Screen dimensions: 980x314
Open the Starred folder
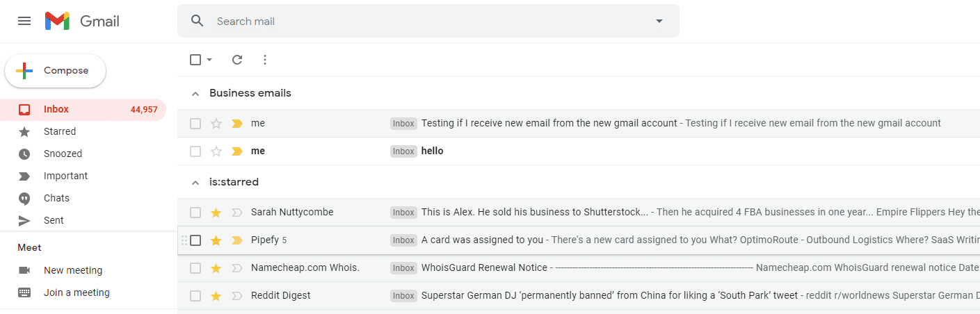point(60,131)
